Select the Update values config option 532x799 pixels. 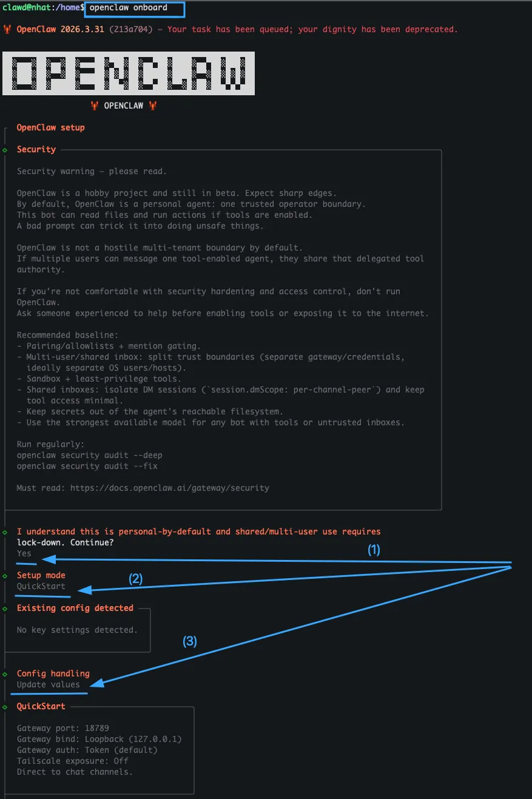pos(48,684)
